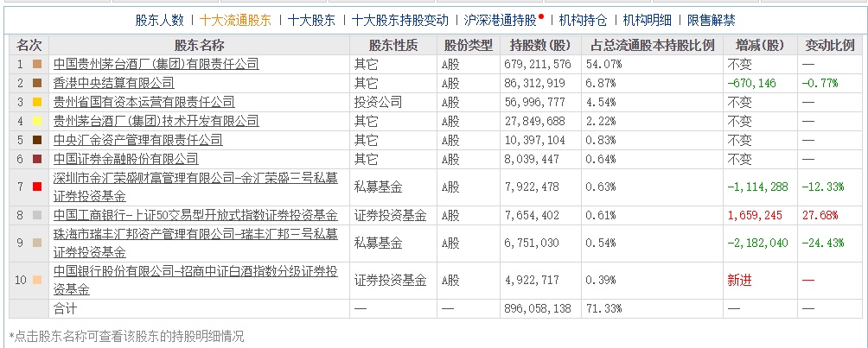Open 中国贵州茅台酒厂(集团)有限责任公司 shareholder link
The width and height of the screenshot is (868, 348).
coord(156,64)
